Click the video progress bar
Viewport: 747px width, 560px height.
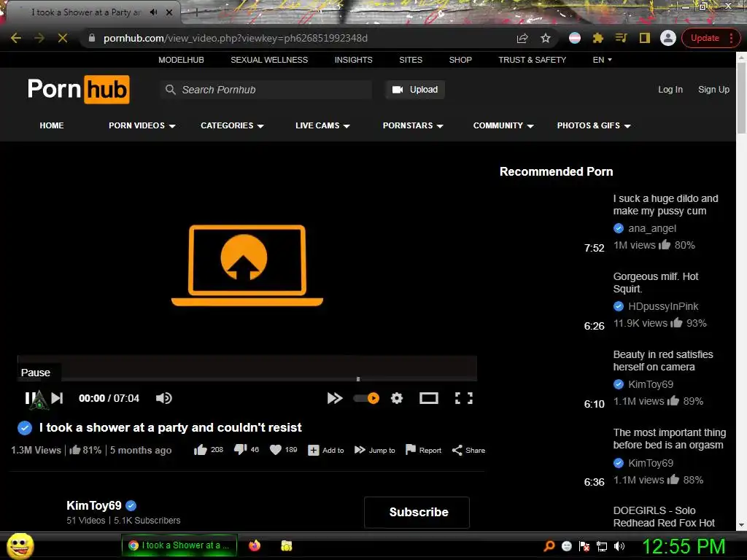(x=247, y=379)
